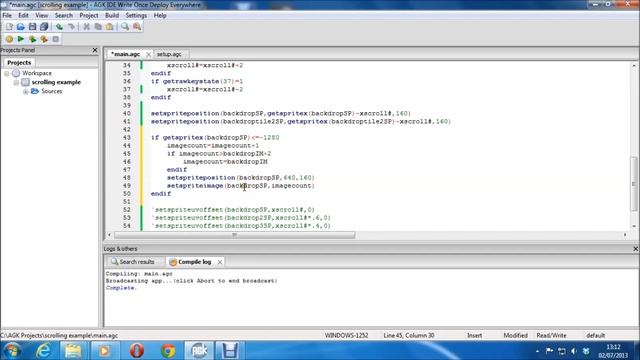
Task: Click the AGK taskbar icon
Action: click(199, 351)
